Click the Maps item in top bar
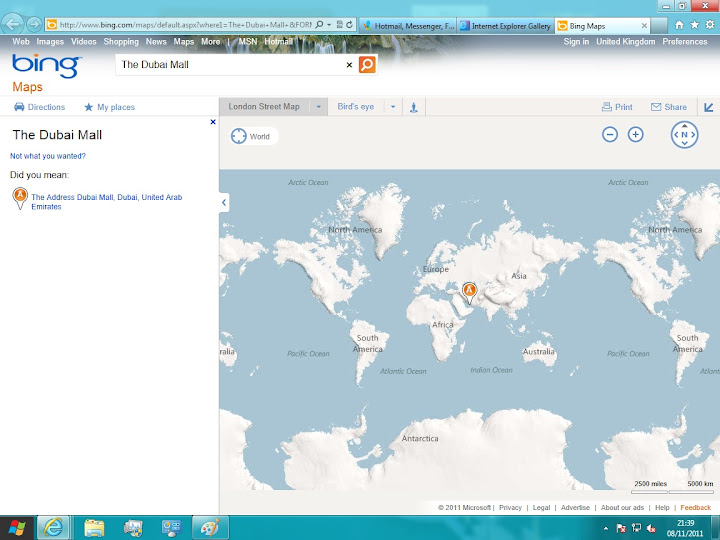 184,42
